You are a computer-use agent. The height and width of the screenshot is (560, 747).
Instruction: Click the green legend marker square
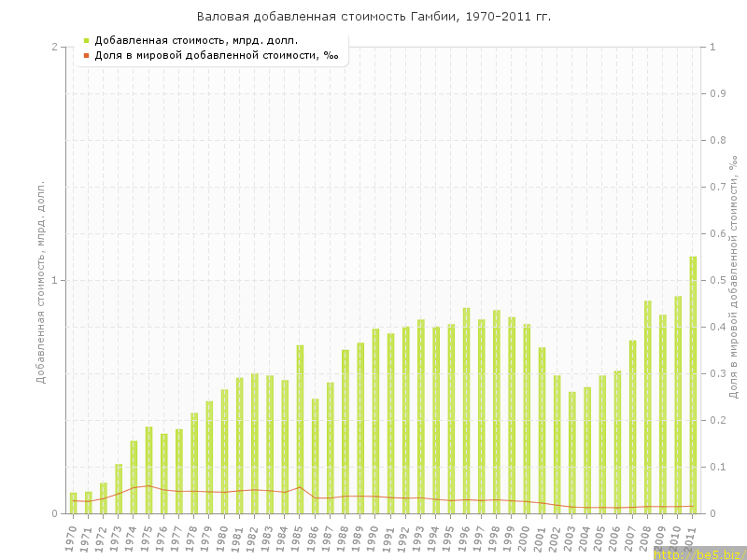86,40
